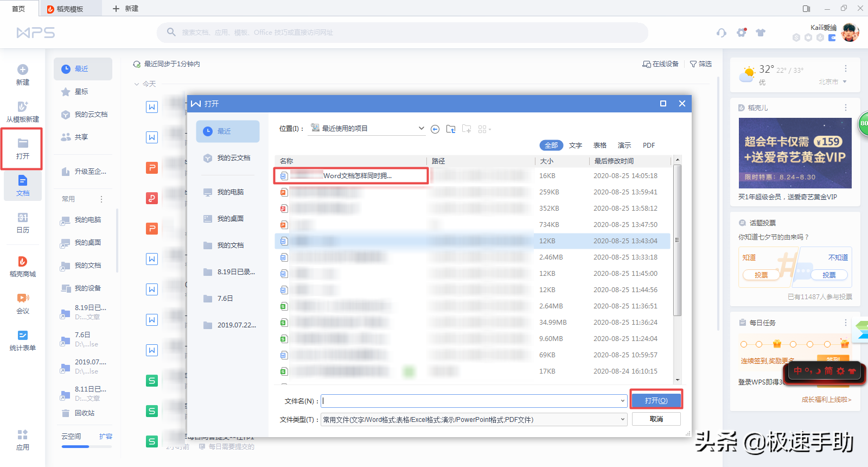Collapse the 今天 group expander
The height and width of the screenshot is (467, 868).
tap(137, 84)
